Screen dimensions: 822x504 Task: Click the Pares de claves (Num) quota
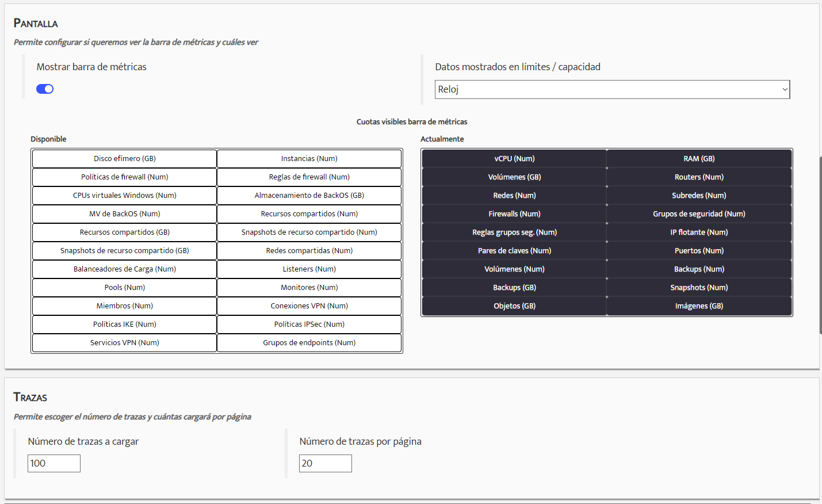pos(515,250)
